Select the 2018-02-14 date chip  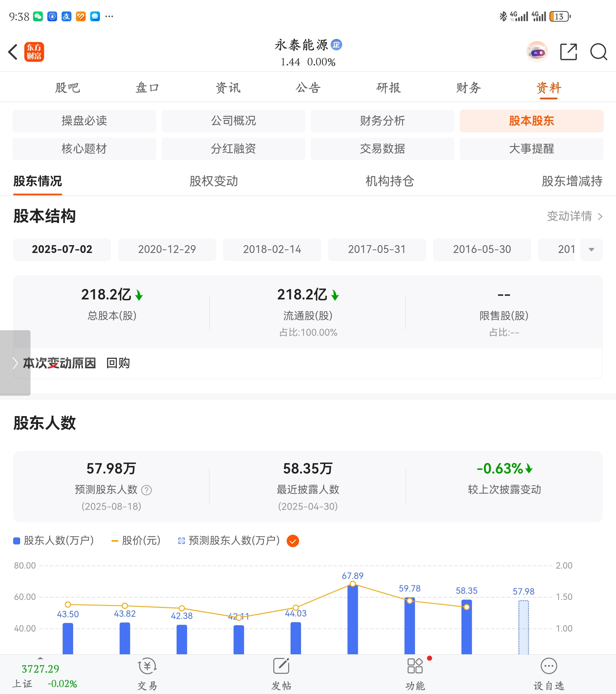pyautogui.click(x=272, y=250)
